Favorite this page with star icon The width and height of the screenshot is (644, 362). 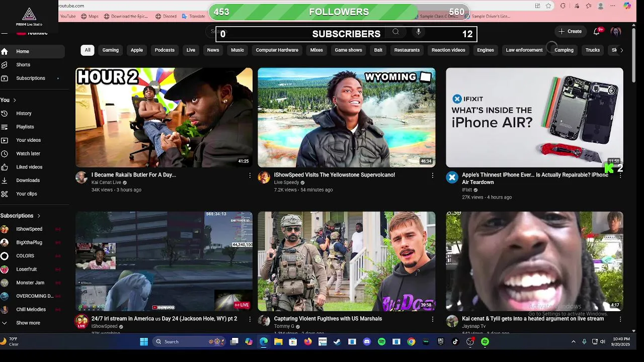548,6
